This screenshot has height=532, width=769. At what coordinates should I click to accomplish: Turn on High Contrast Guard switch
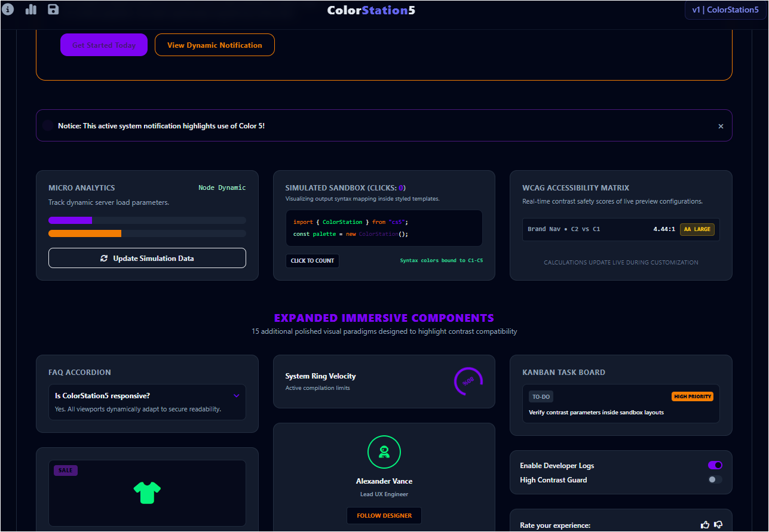click(715, 479)
